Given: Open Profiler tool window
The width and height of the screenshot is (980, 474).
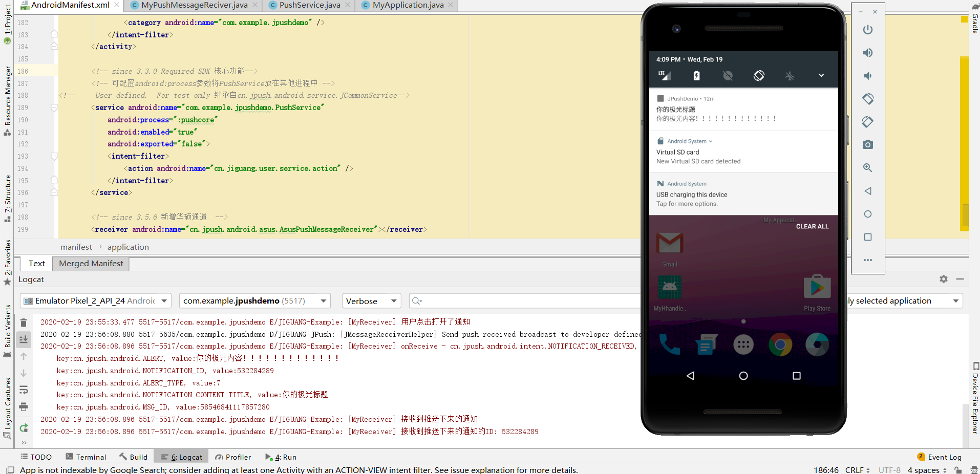Looking at the screenshot, I should coord(233,457).
